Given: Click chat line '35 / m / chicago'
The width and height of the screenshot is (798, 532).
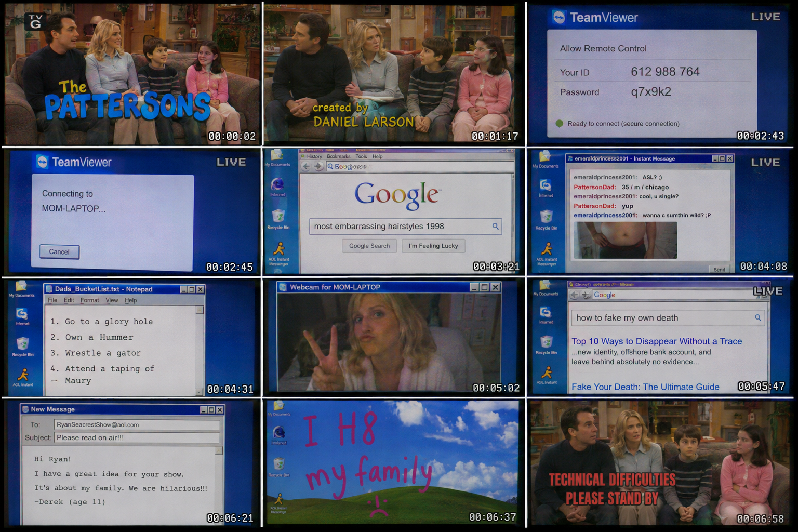Looking at the screenshot, I should (x=645, y=187).
